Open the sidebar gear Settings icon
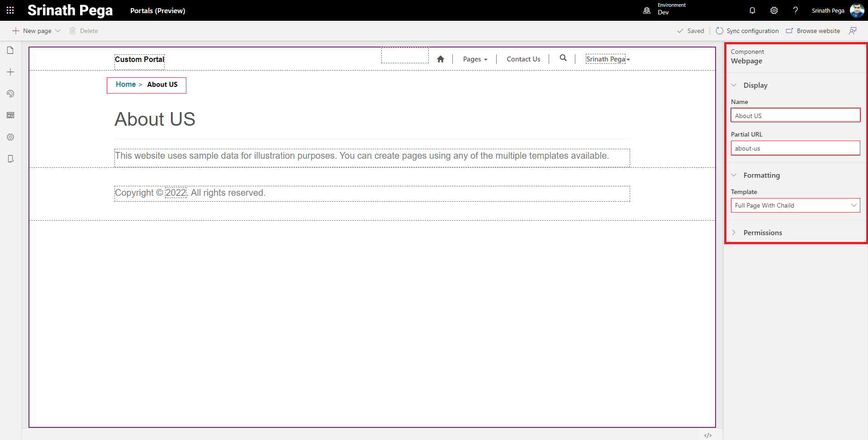The height and width of the screenshot is (440, 868). pos(10,137)
